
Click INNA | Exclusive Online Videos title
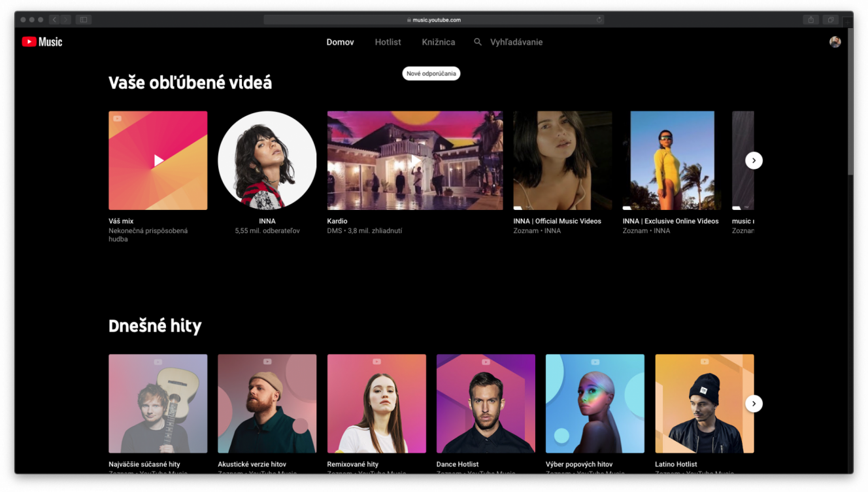[671, 221]
